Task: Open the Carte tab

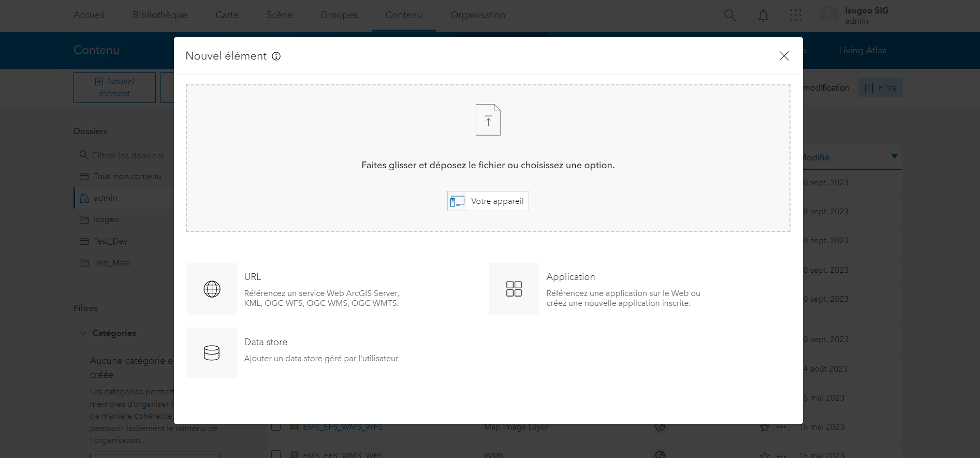Action: [x=227, y=15]
